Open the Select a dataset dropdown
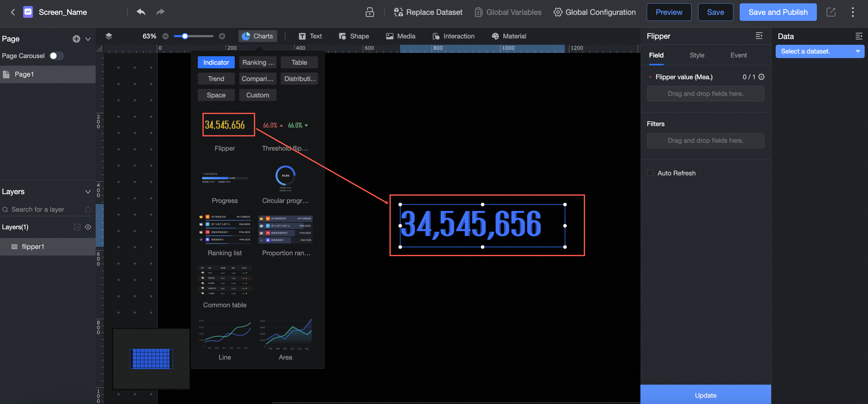 [x=819, y=51]
